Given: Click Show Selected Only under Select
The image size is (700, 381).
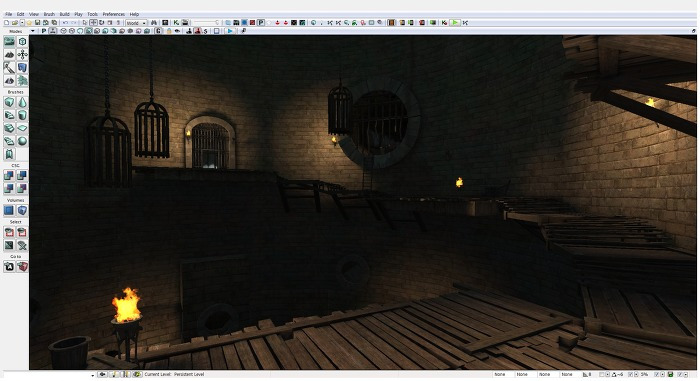Looking at the screenshot, I should tap(9, 232).
